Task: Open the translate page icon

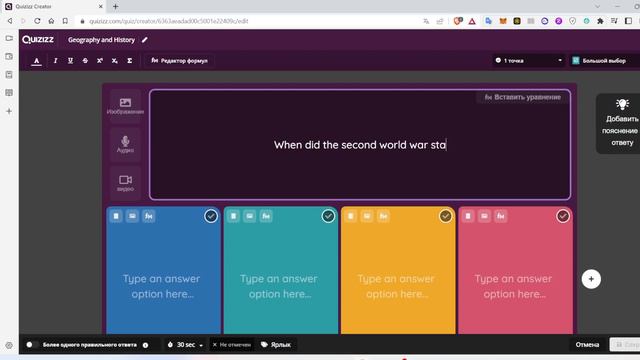Action: click(426, 21)
